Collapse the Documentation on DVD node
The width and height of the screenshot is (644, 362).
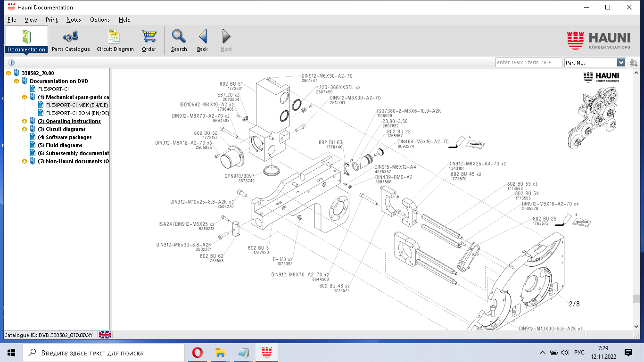pos(17,81)
